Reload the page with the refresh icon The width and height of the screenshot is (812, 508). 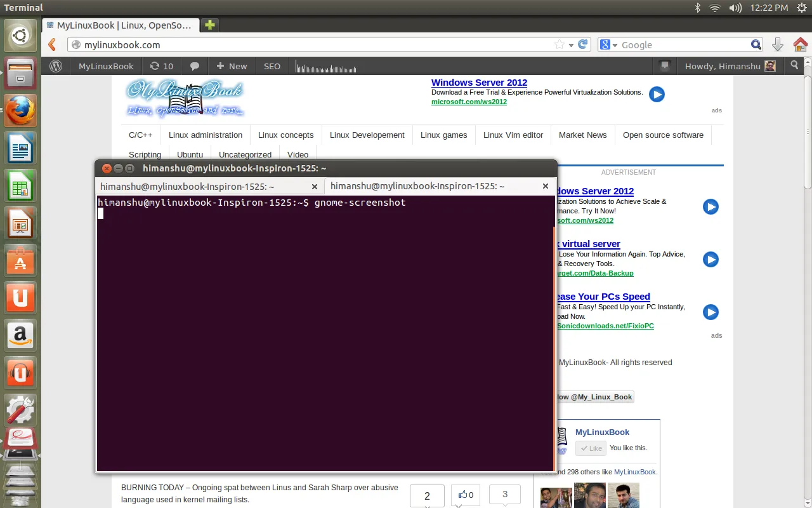tap(583, 44)
